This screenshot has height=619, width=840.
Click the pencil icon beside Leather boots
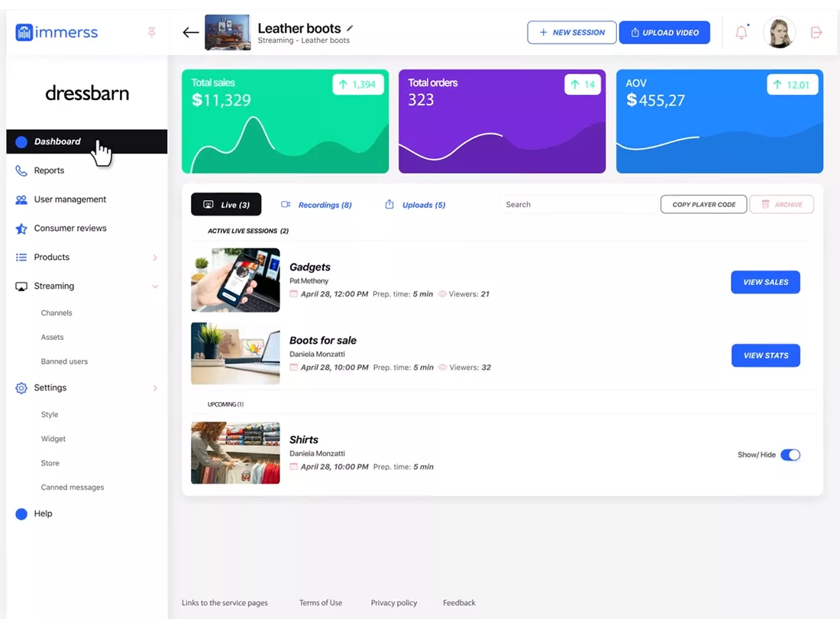click(x=350, y=28)
